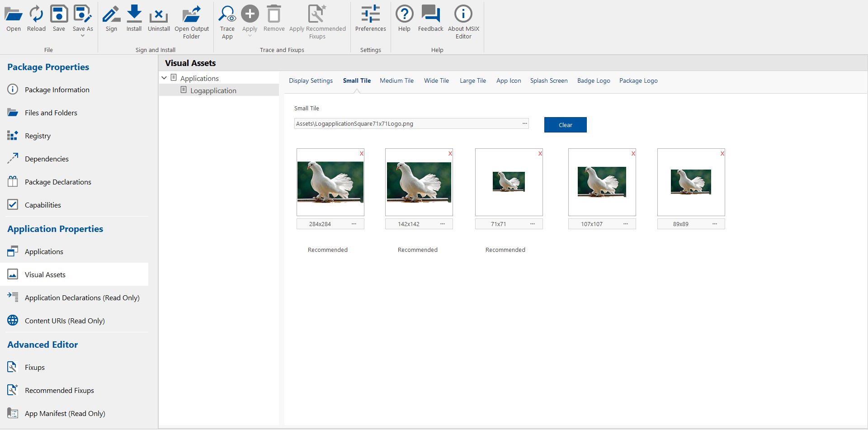Open the Apply dropdown menu
Image resolution: width=868 pixels, height=430 pixels.
[250, 36]
